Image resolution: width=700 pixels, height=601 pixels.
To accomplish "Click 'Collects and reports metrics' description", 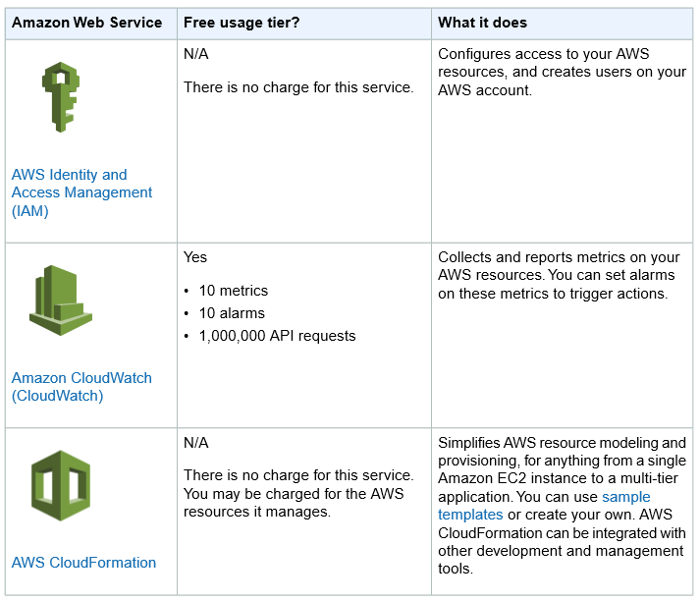I will click(x=559, y=275).
